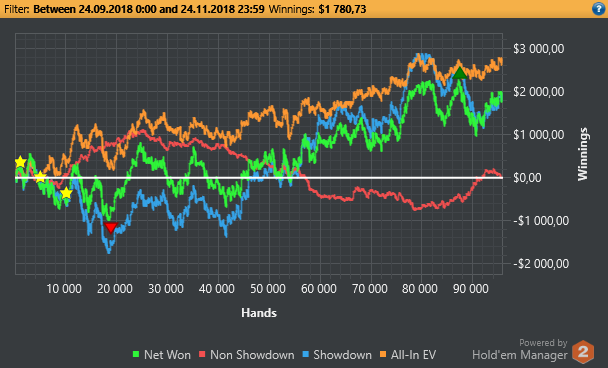Click the 90 000 hands axis label
The image size is (608, 368).
tap(471, 289)
